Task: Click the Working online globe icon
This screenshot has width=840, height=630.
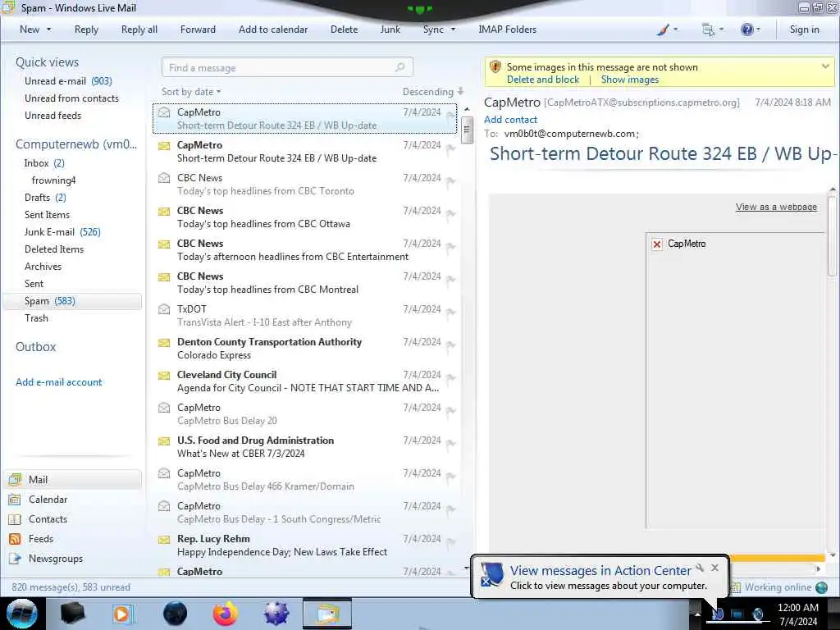Action: tap(821, 587)
